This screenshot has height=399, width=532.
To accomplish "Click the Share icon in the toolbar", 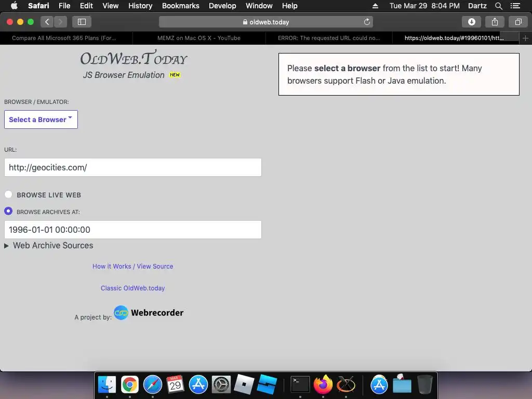I will pyautogui.click(x=495, y=22).
